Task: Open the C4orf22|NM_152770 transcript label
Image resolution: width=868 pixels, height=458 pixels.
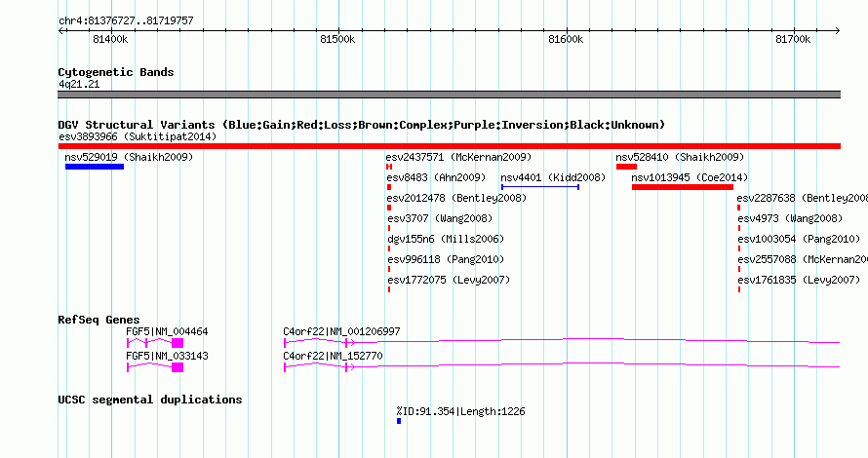Action: 333,357
